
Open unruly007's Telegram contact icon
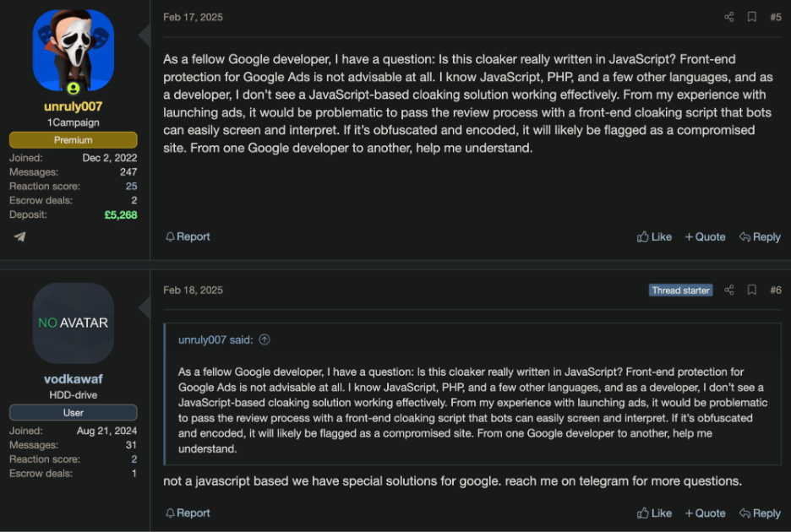[x=19, y=236]
